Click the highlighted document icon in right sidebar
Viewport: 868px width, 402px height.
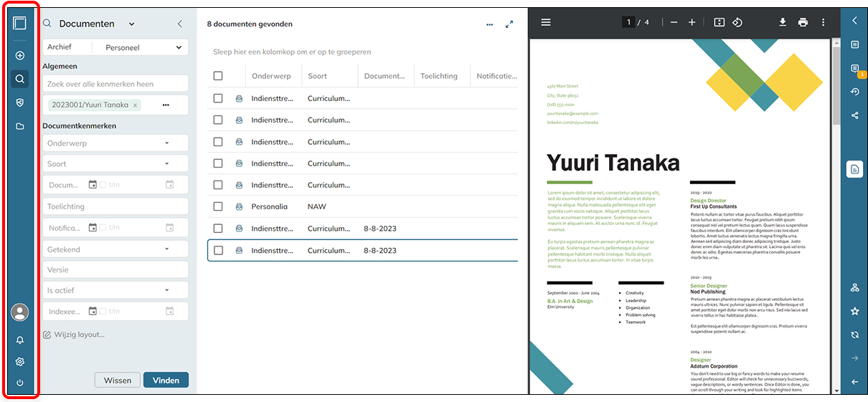click(x=855, y=169)
